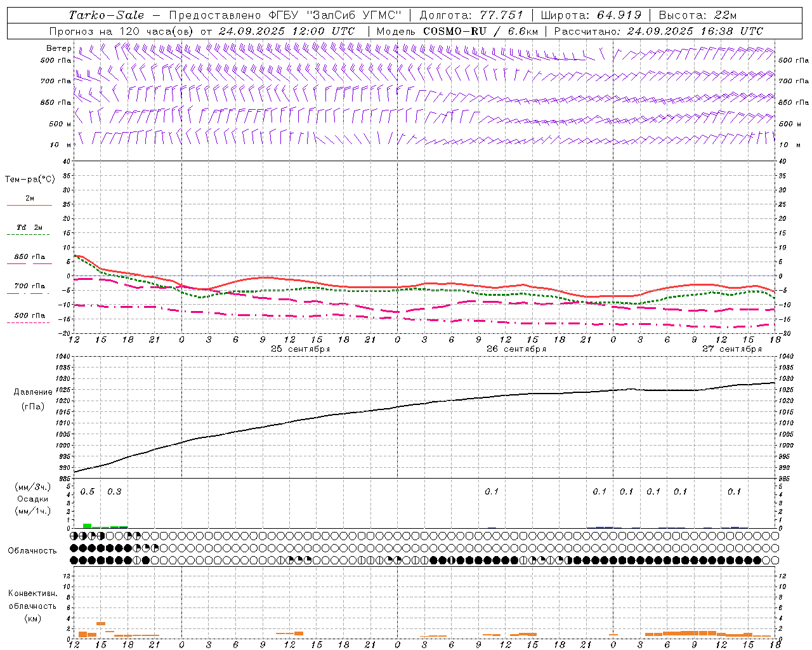This screenshot has height=650, width=812.
Task: Click the Tarko-Sale station title
Action: (x=106, y=15)
